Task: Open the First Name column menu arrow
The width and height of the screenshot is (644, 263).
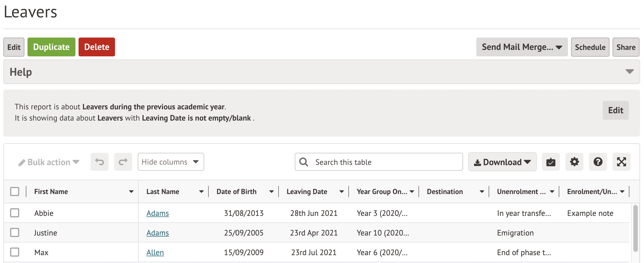Action: (x=131, y=192)
